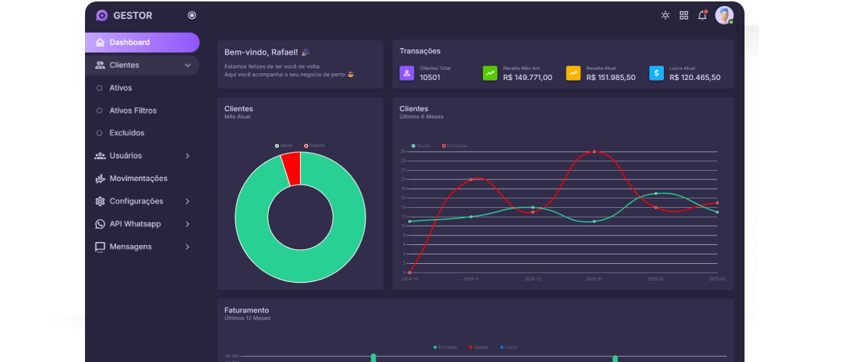This screenshot has width=868, height=362.
Task: Click the Configurações gear icon
Action: [100, 201]
